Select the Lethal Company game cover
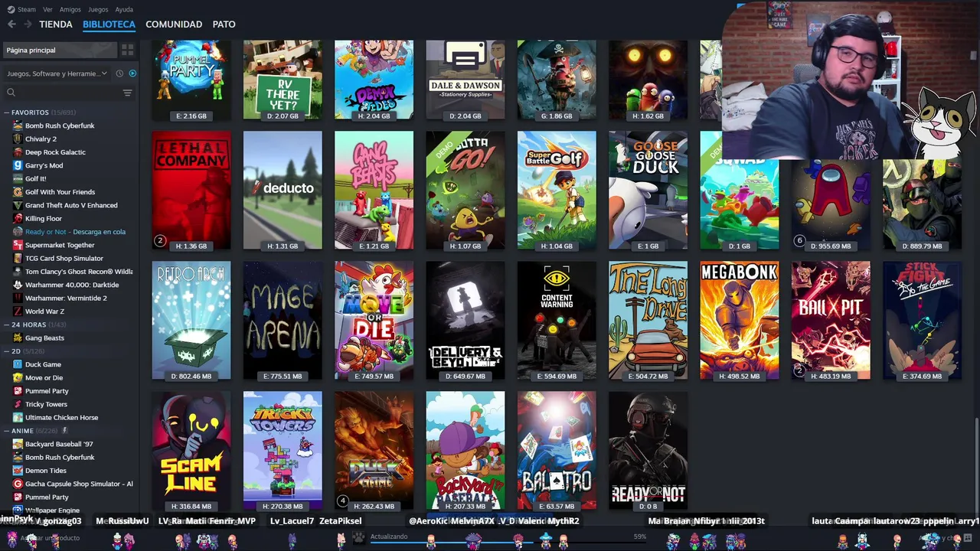Image resolution: width=980 pixels, height=551 pixels. [x=191, y=190]
